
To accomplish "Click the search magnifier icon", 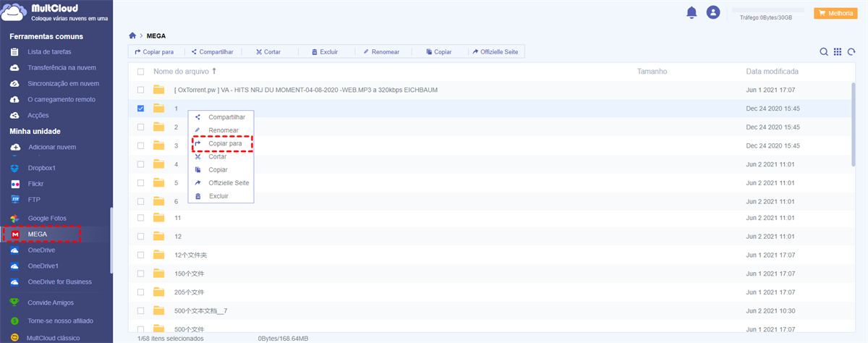I will coord(824,52).
